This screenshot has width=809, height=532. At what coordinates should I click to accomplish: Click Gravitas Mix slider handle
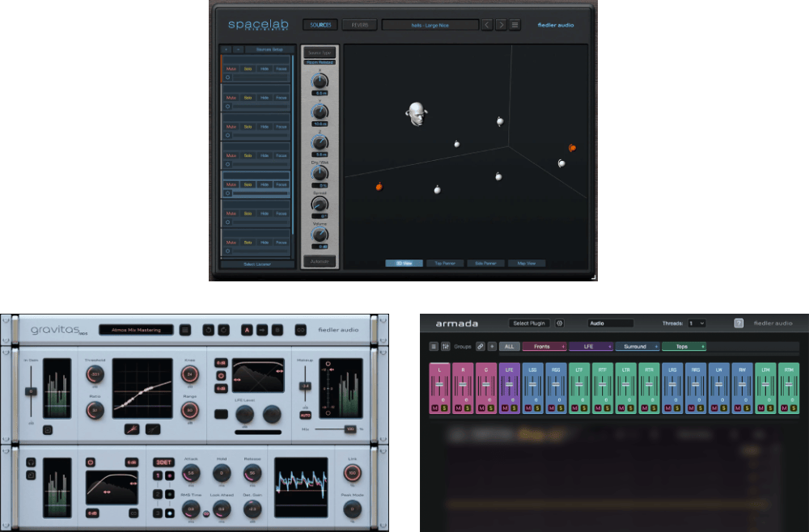click(350, 429)
